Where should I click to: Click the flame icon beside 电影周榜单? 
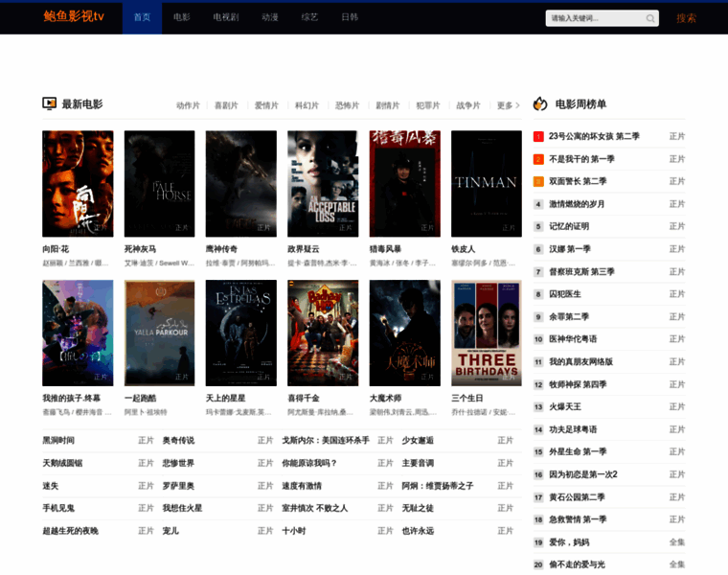click(540, 103)
